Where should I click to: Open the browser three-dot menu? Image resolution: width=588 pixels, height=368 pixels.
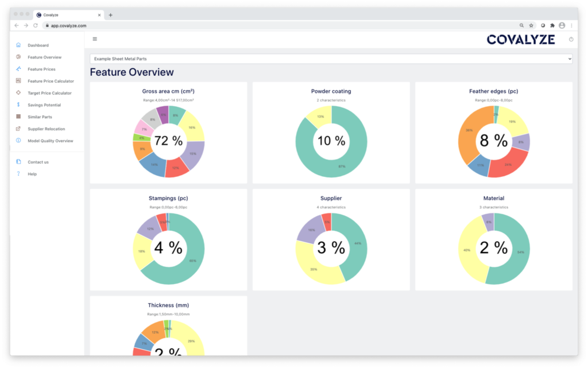point(571,25)
